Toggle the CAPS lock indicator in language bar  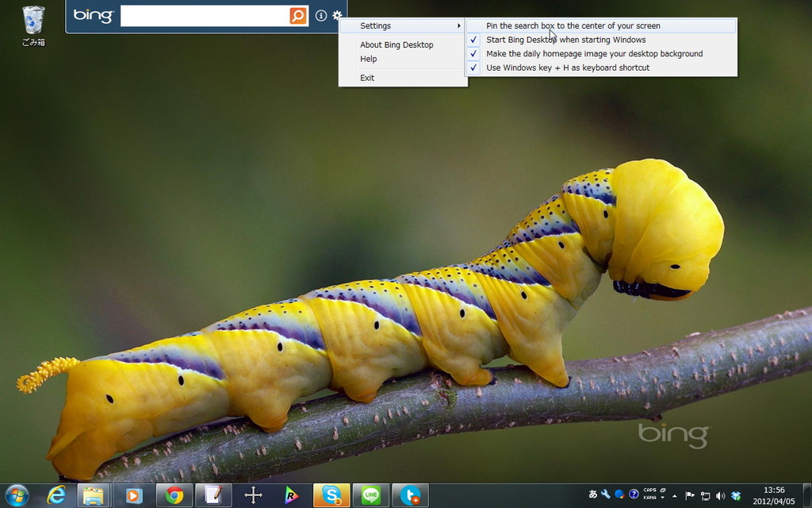pos(649,490)
